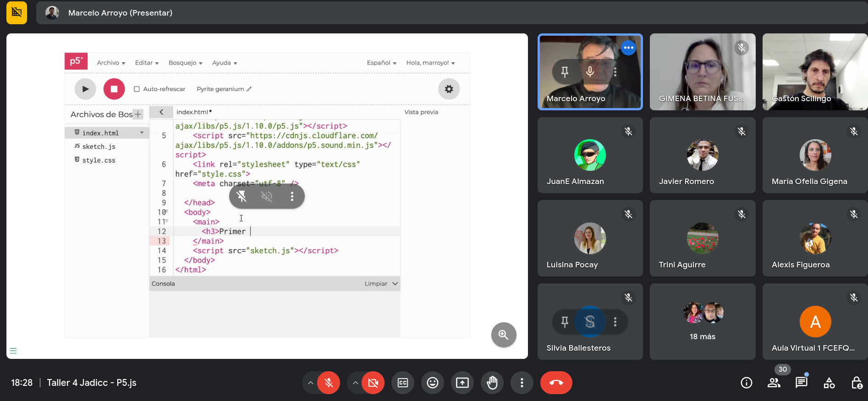This screenshot has width=868, height=401.
Task: Run the sketch with the play button
Action: pos(85,89)
